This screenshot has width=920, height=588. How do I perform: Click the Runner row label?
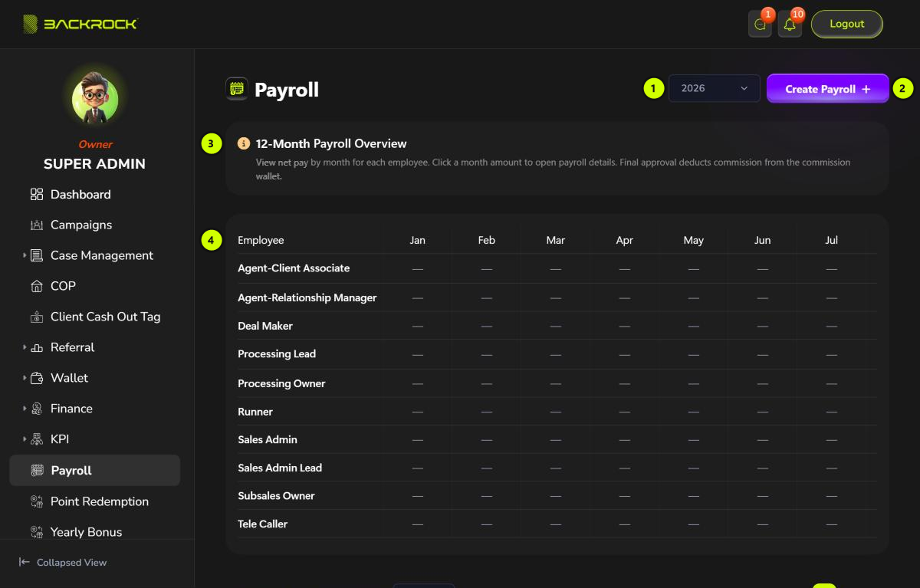click(255, 412)
